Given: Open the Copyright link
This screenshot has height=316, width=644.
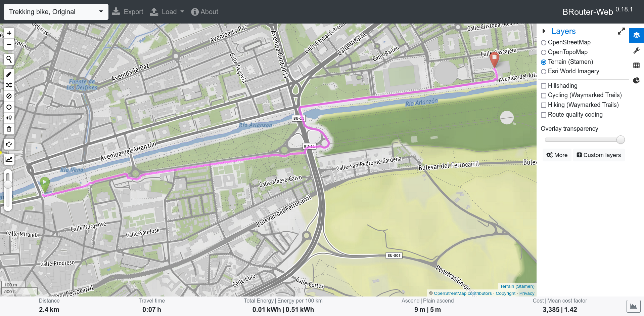Looking at the screenshot, I should [x=505, y=293].
